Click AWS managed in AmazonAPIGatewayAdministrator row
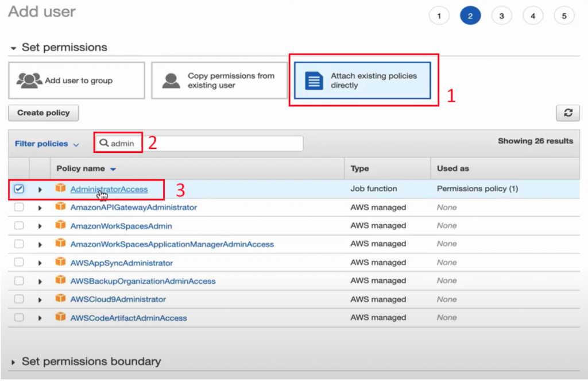588x381 pixels. point(378,207)
